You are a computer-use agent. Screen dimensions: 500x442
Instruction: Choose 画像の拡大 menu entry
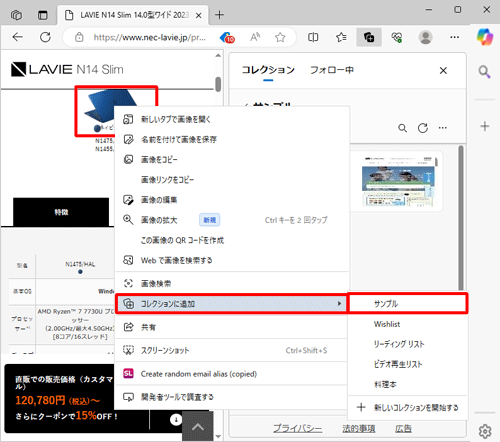pos(232,220)
